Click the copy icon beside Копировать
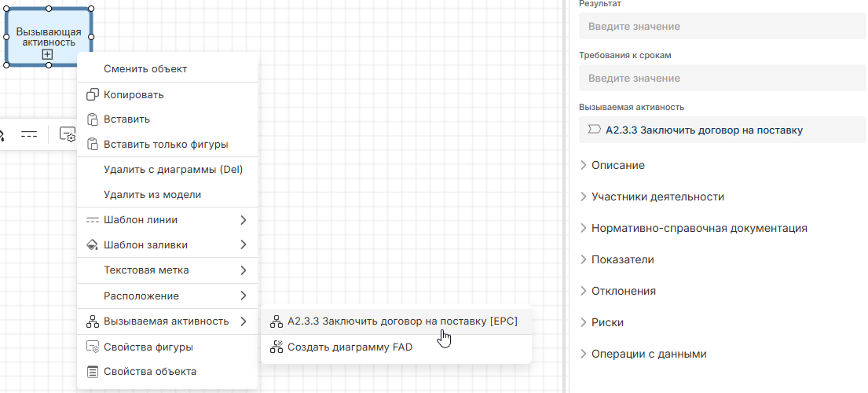 tap(92, 94)
